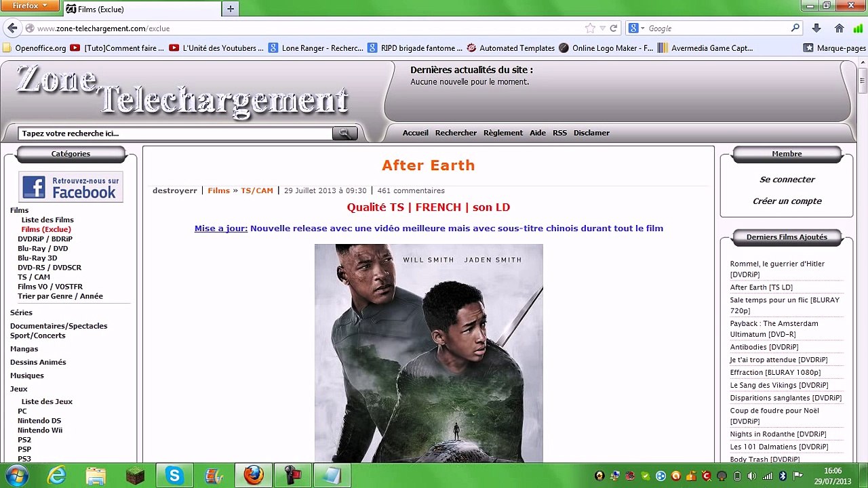The image size is (868, 488).
Task: Click the site search submit button
Action: click(x=344, y=134)
